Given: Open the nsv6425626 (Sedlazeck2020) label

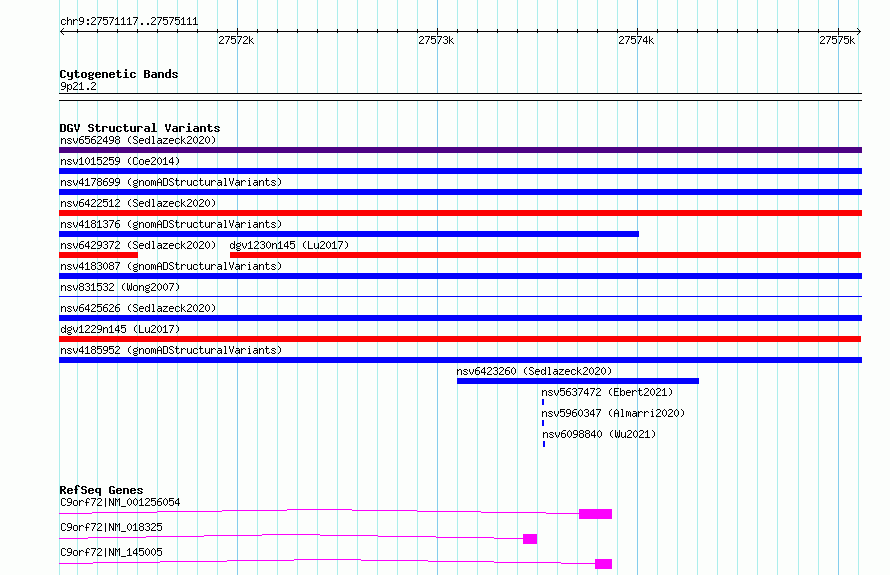Looking at the screenshot, I should click(x=138, y=308).
